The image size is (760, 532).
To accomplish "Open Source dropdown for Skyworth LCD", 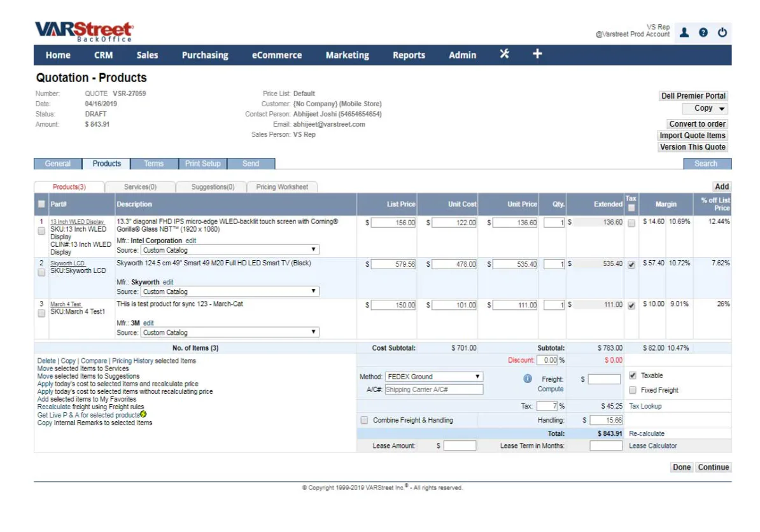I will tap(230, 291).
